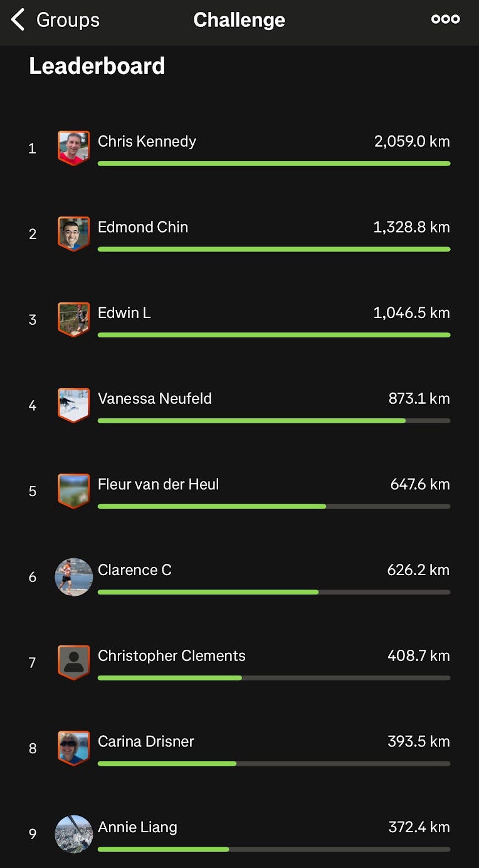Open Annie Liang's round profile photo
Image resolution: width=479 pixels, height=868 pixels.
[73, 834]
